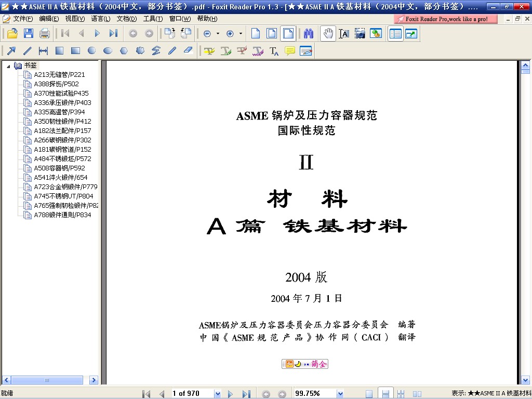Jump to last page in top toolbar
The height and width of the screenshot is (399, 532).
click(113, 33)
